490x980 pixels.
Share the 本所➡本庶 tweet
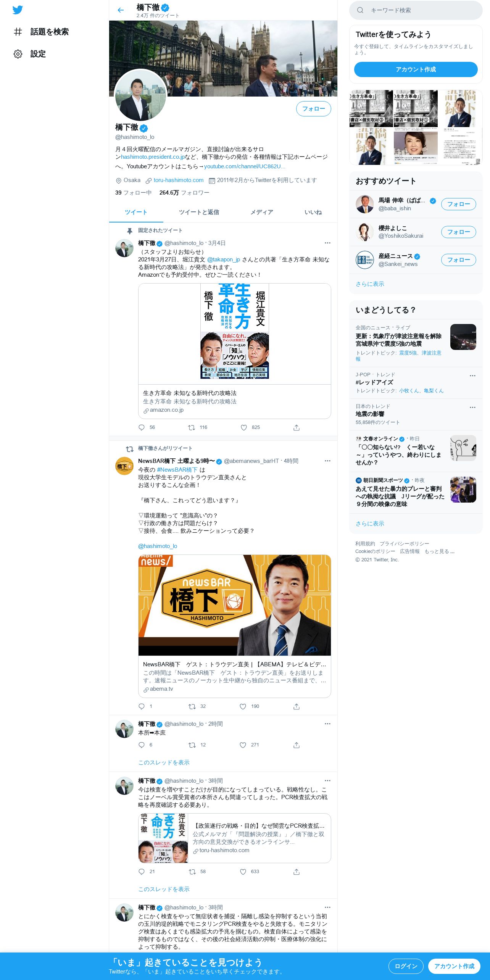(297, 745)
